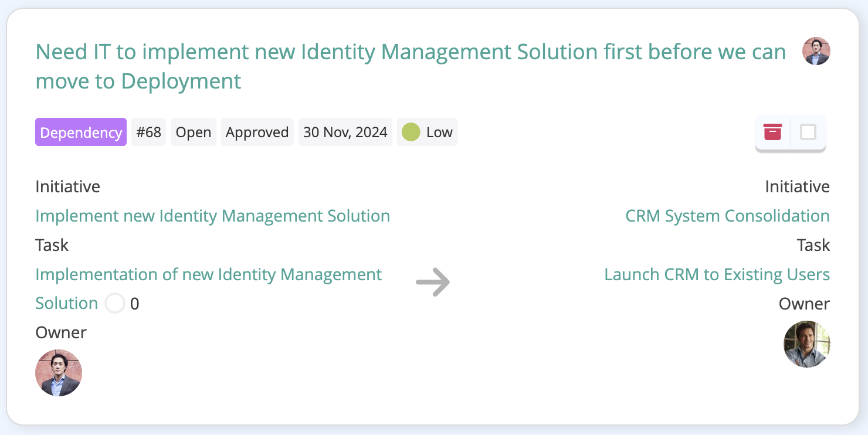Click the #68 ID badge
The height and width of the screenshot is (435, 868).
coord(149,132)
